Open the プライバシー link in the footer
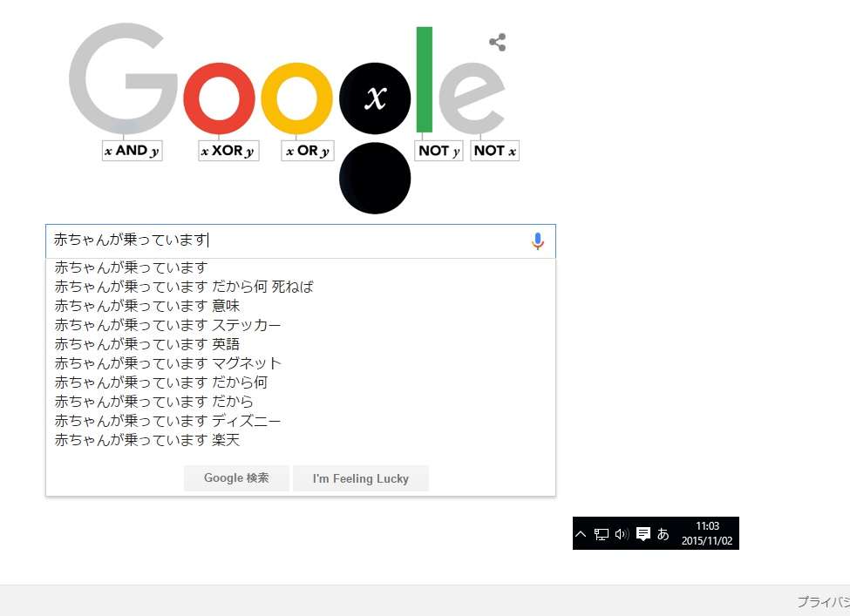 pos(824,601)
